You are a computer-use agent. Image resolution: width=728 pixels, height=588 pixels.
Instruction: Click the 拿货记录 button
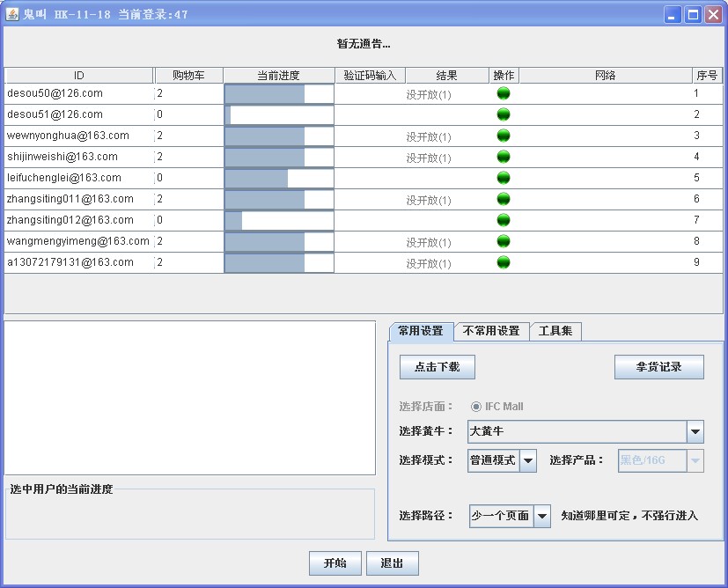658,367
